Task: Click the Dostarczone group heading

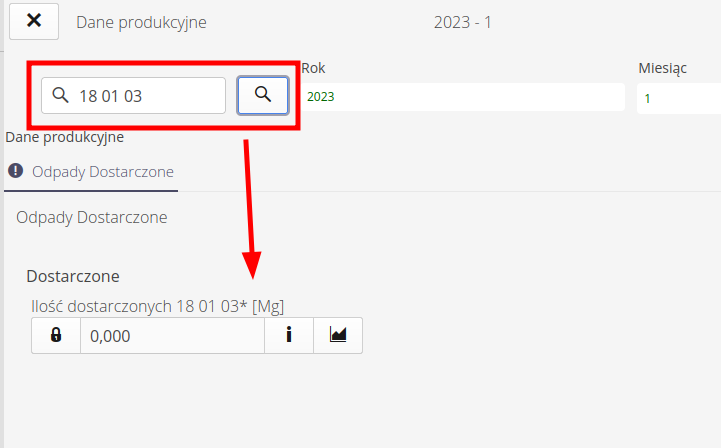Action: 73,276
